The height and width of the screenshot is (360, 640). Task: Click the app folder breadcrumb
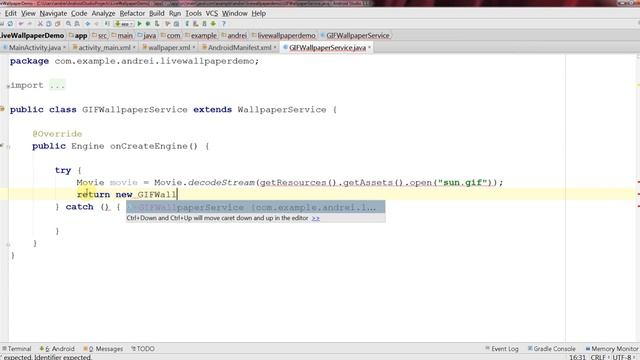pyautogui.click(x=78, y=36)
